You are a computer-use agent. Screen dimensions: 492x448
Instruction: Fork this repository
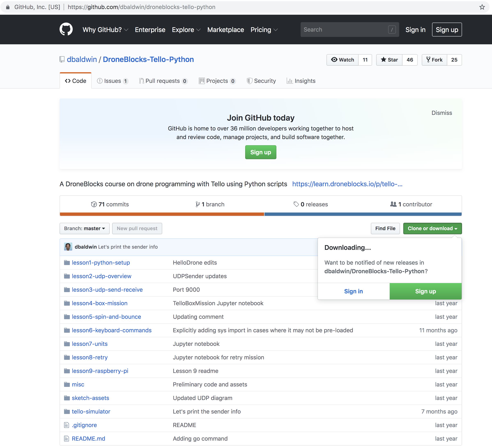(434, 60)
